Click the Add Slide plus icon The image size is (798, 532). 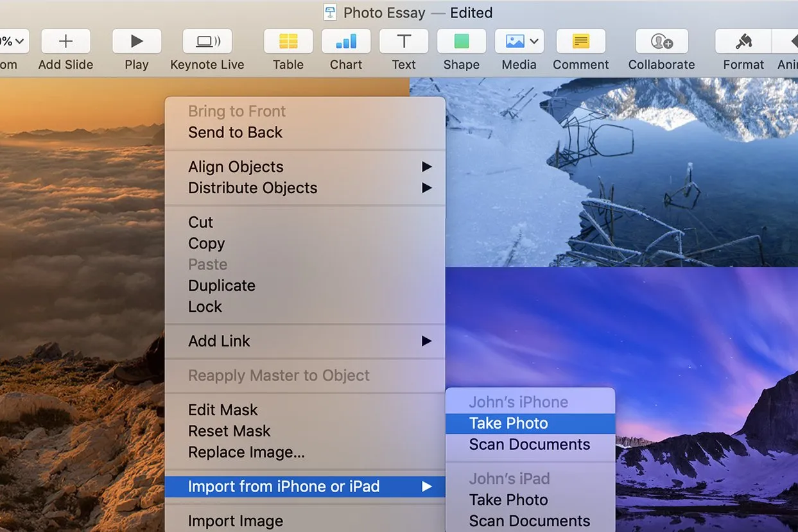coord(65,42)
